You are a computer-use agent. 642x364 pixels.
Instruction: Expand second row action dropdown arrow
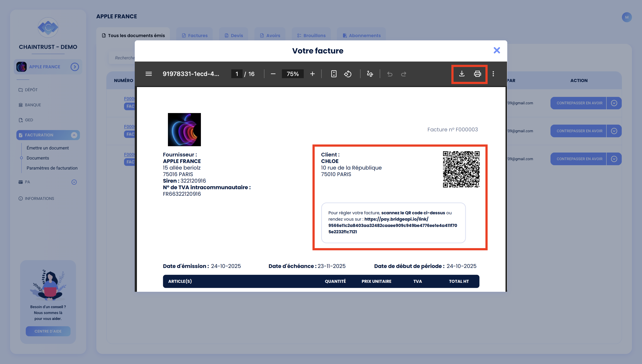point(614,131)
